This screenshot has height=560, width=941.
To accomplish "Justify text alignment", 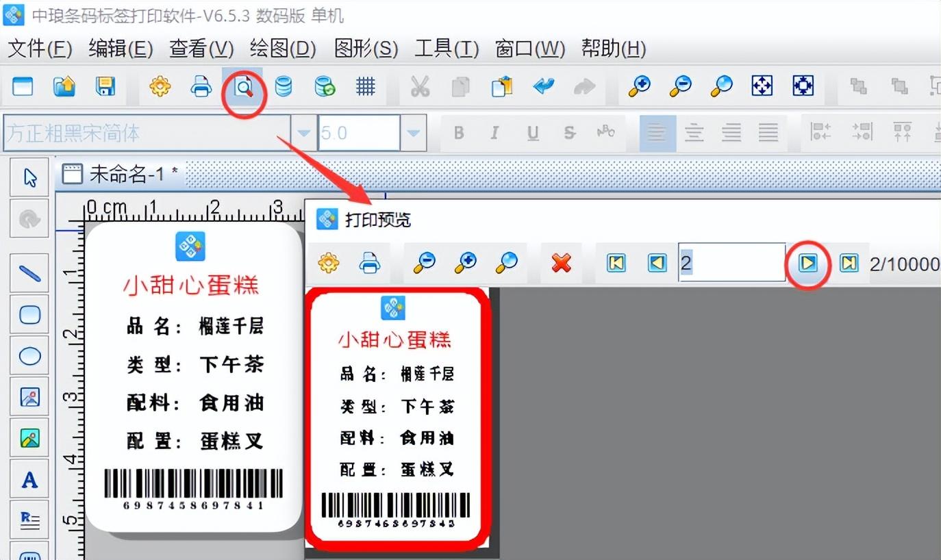I will 768,133.
